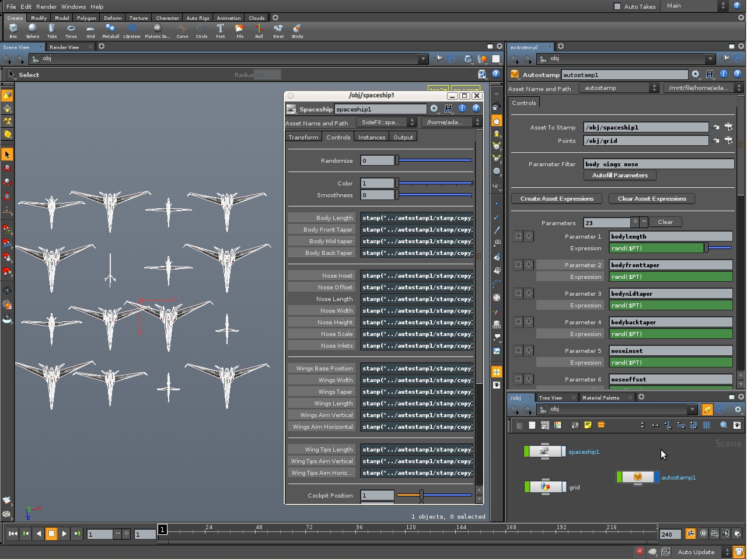Click Create Asset Expressions
Image resolution: width=747 pixels, height=560 pixels.
pyautogui.click(x=557, y=198)
